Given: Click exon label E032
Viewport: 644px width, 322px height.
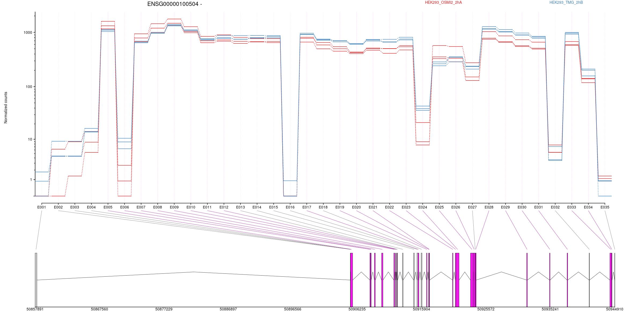Looking at the screenshot, I should 555,207.
